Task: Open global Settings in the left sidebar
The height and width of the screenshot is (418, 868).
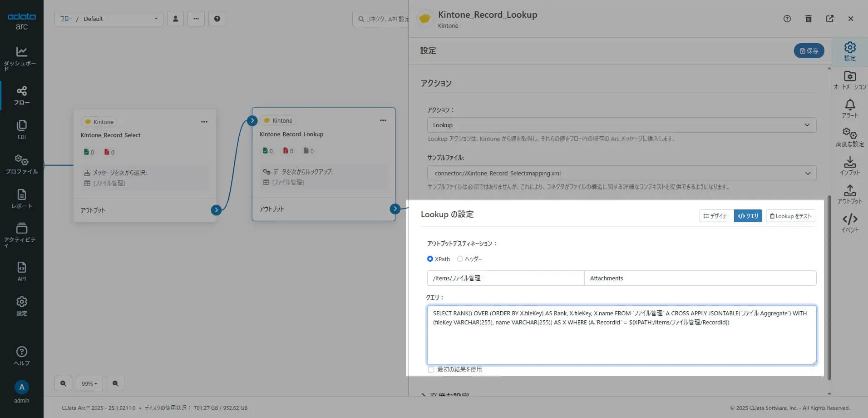Action: point(21,306)
